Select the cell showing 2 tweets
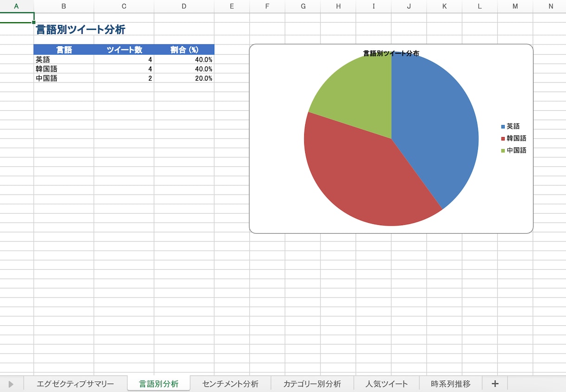Viewport: 566px width, 392px height. click(124, 78)
